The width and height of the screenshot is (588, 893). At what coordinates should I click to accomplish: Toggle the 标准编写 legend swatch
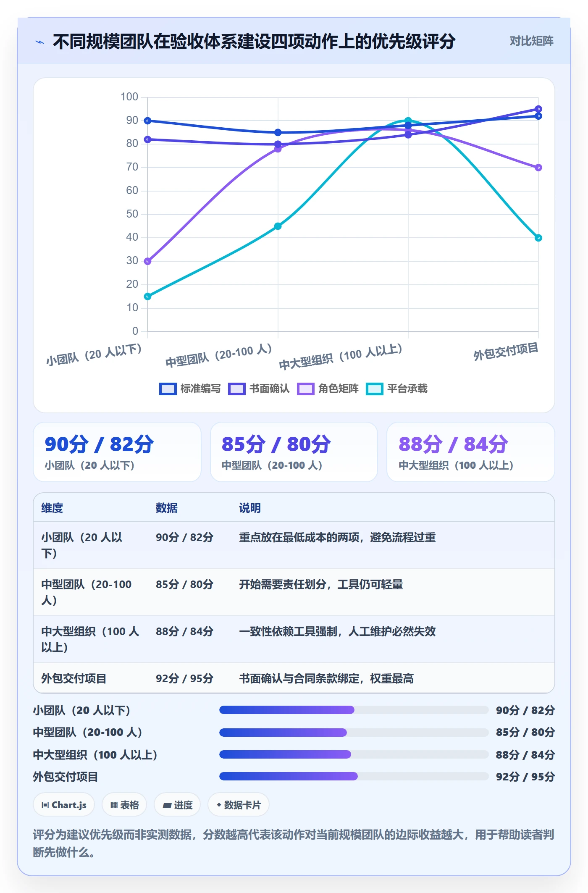[168, 389]
